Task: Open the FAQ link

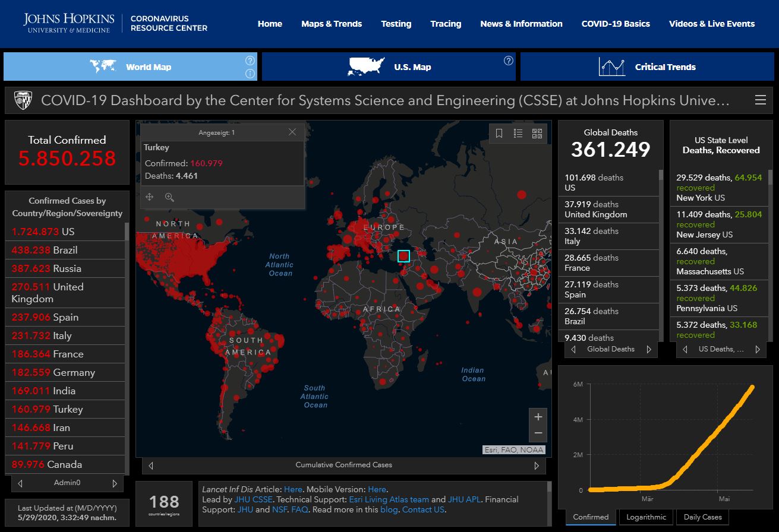Action: (x=299, y=509)
